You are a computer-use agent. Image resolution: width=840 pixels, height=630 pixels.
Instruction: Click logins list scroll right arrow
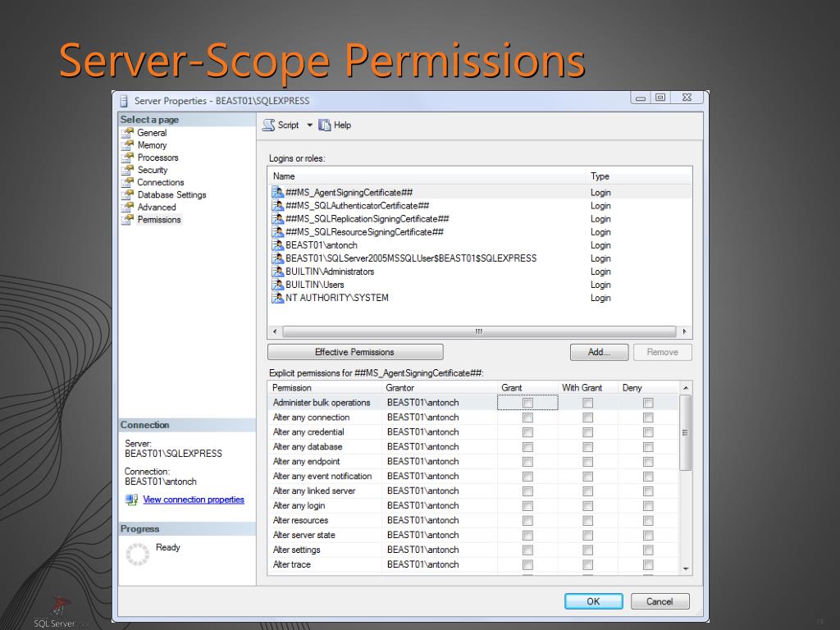coord(685,331)
